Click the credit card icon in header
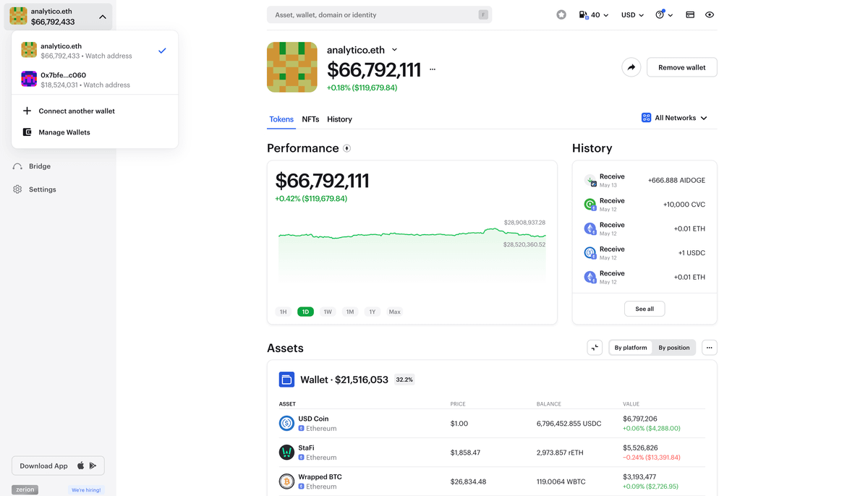This screenshot has width=868, height=496. pos(690,14)
